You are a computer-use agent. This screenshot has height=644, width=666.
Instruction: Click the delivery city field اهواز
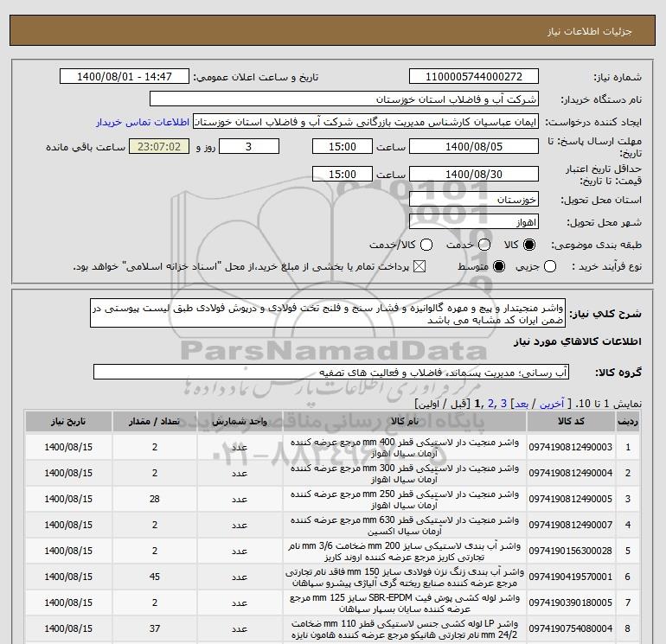[474, 221]
